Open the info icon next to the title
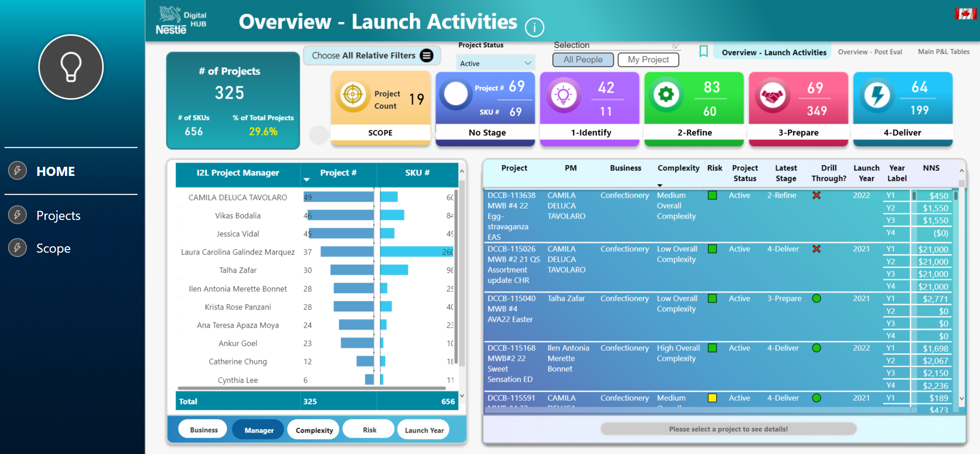Viewport: 980px width, 454px height. [x=534, y=27]
